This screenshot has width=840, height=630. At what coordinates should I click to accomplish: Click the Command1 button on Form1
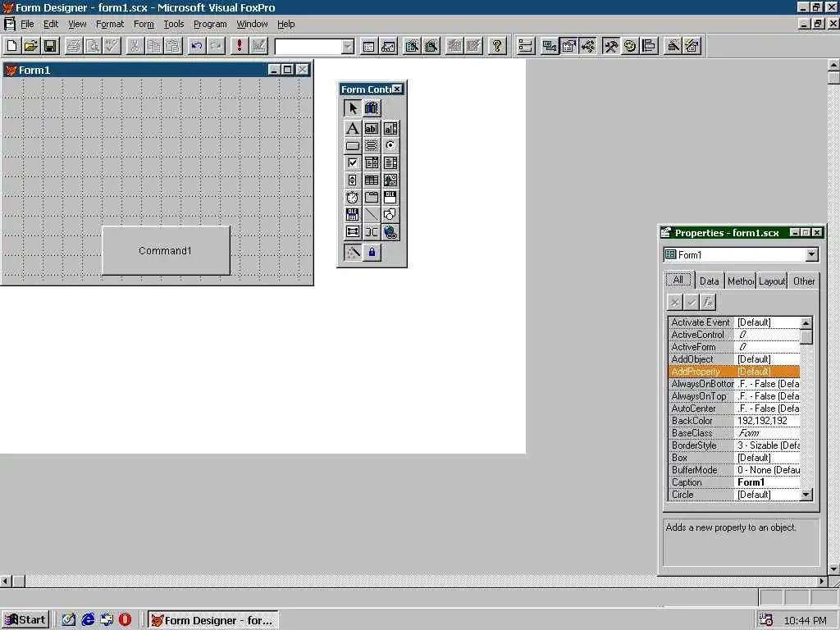pos(166,251)
